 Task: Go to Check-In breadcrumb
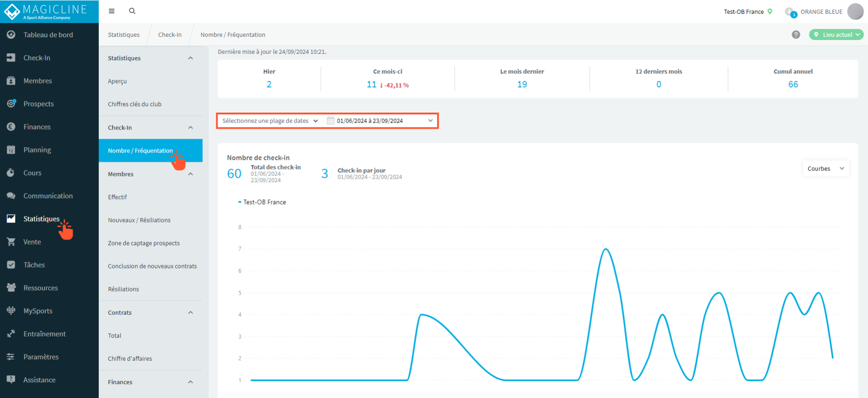170,34
